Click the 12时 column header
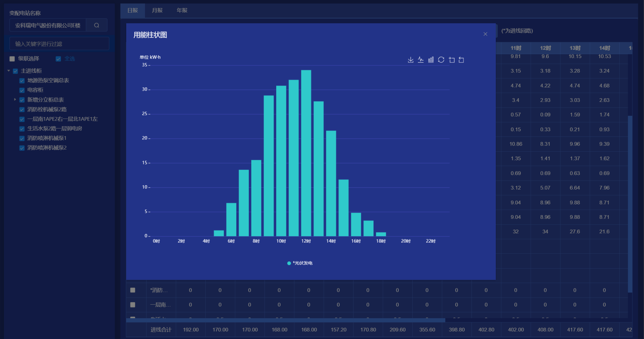The image size is (644, 339). pyautogui.click(x=545, y=48)
